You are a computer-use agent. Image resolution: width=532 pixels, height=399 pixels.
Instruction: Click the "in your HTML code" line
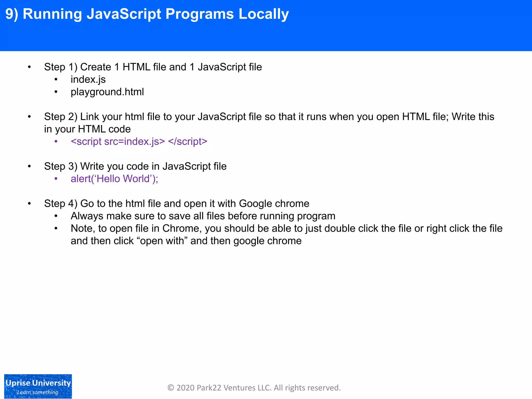point(87,129)
